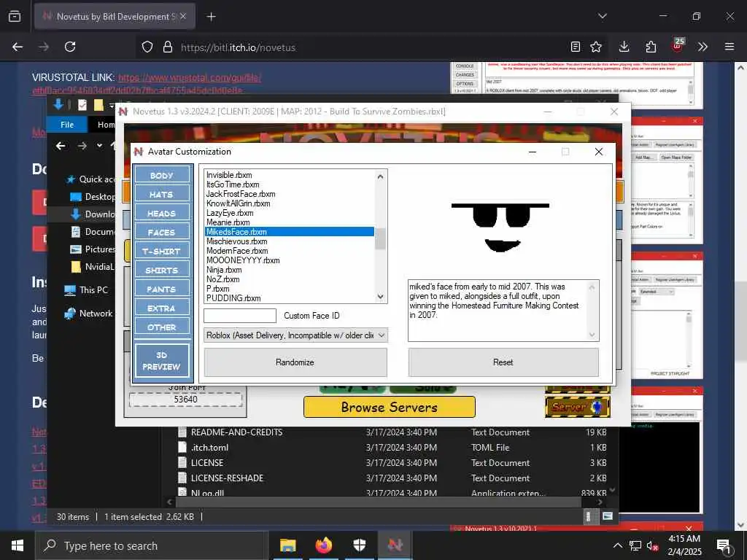747x560 pixels.
Task: Open a new Firefox tab
Action: pyautogui.click(x=211, y=17)
